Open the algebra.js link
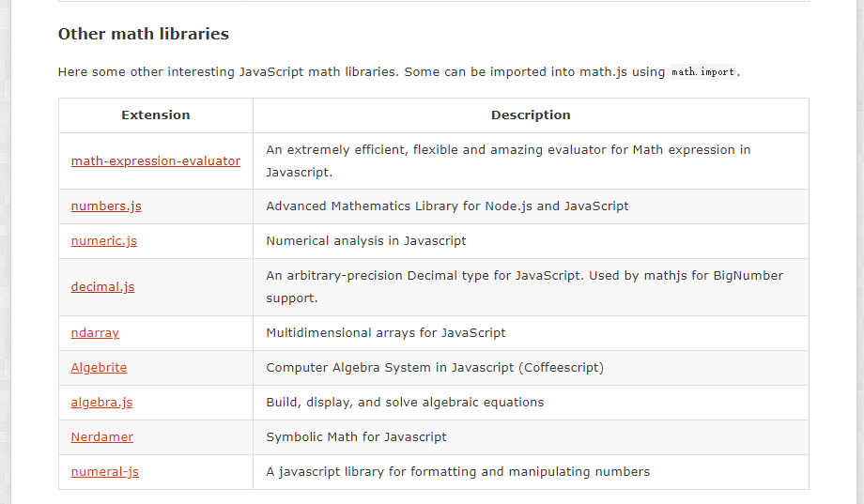 tap(101, 402)
